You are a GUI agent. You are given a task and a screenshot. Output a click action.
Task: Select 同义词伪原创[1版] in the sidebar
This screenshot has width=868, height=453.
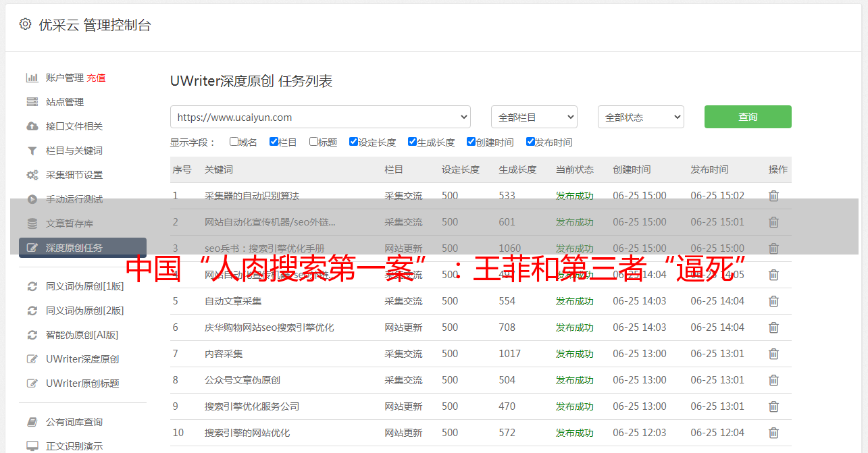85,286
